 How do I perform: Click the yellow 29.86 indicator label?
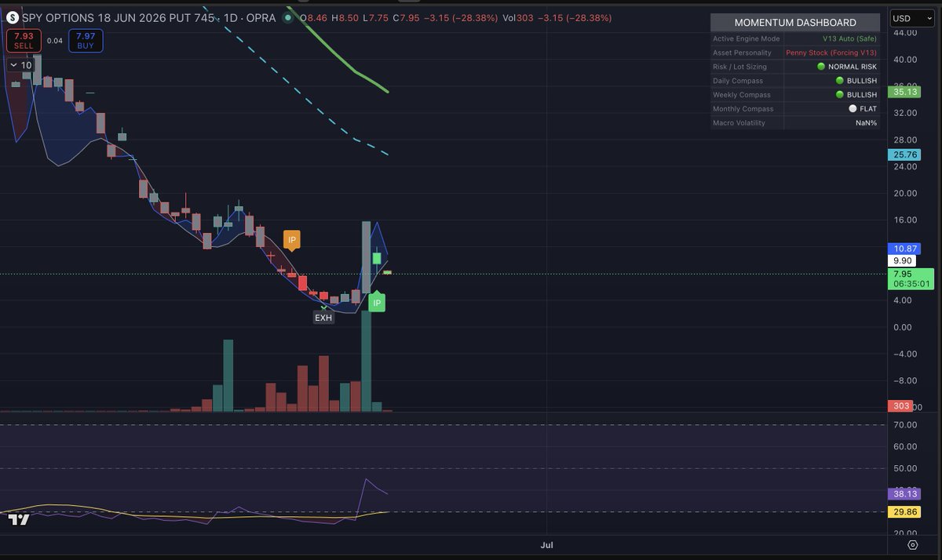click(x=906, y=511)
